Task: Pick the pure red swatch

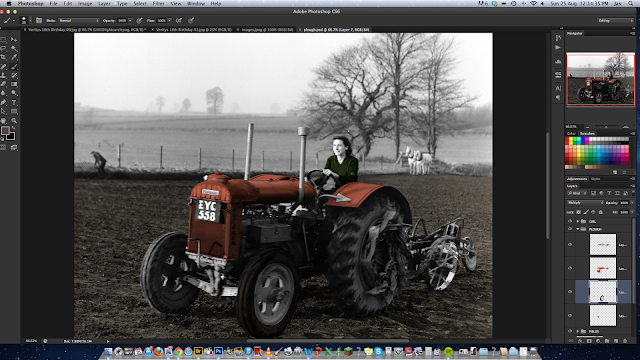Action: (x=567, y=140)
